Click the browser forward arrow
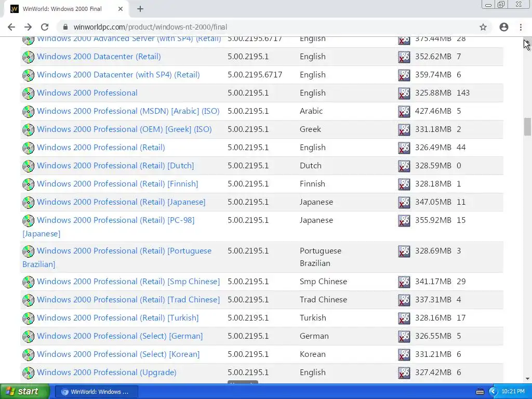 [x=28, y=27]
